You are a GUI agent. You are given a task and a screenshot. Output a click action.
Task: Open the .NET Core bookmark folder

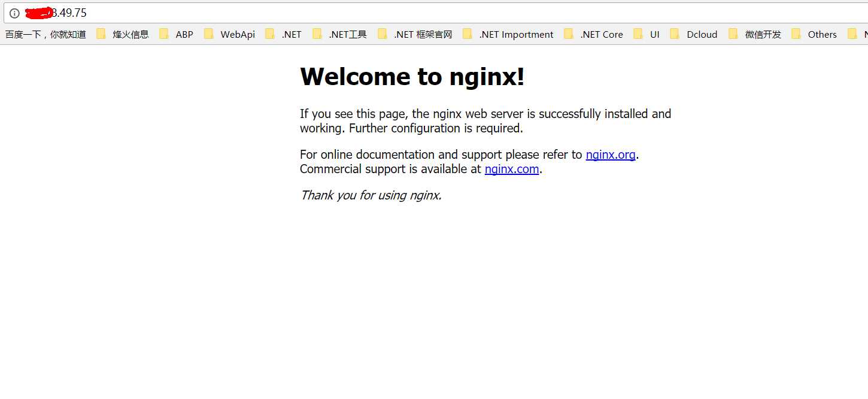594,35
